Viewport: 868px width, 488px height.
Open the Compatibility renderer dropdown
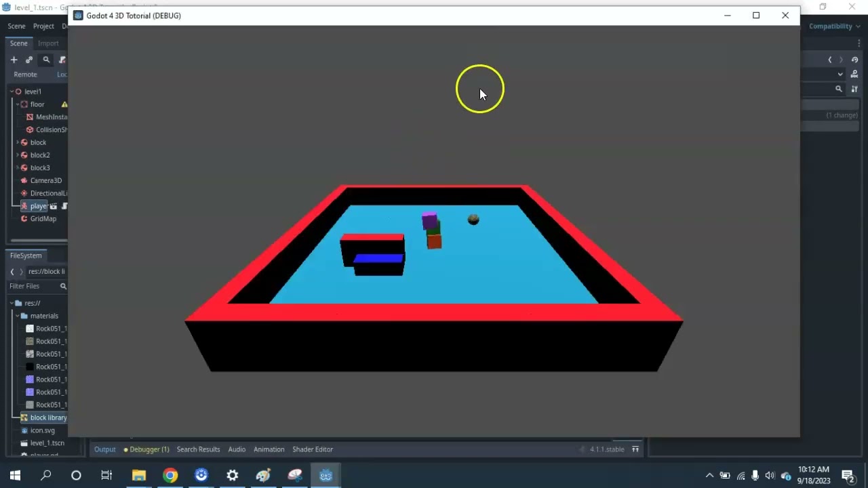coord(834,26)
